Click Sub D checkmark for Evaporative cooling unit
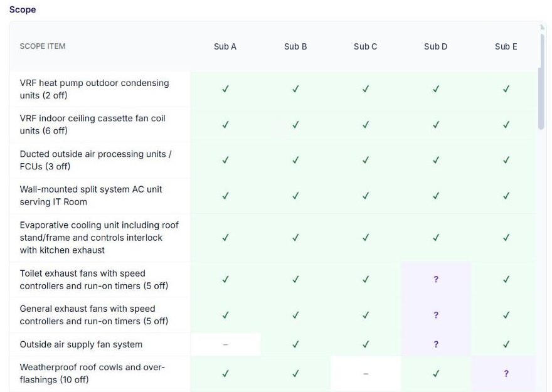 click(x=436, y=238)
